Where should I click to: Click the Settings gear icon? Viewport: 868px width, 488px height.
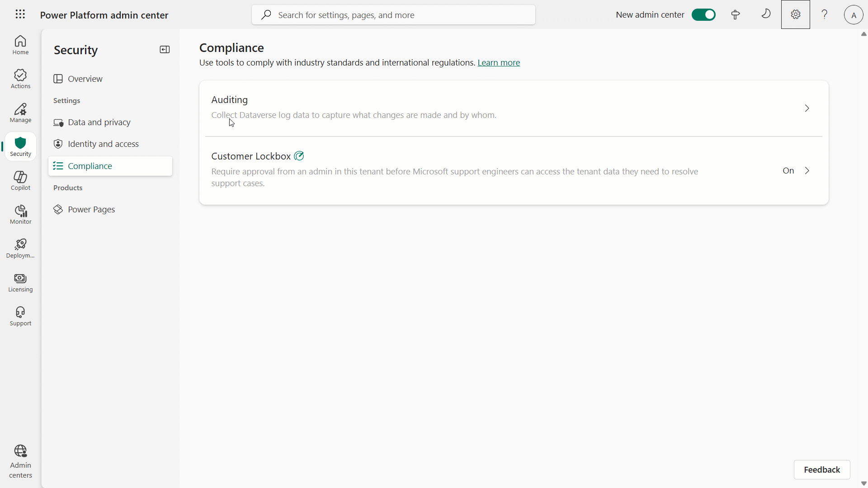796,14
